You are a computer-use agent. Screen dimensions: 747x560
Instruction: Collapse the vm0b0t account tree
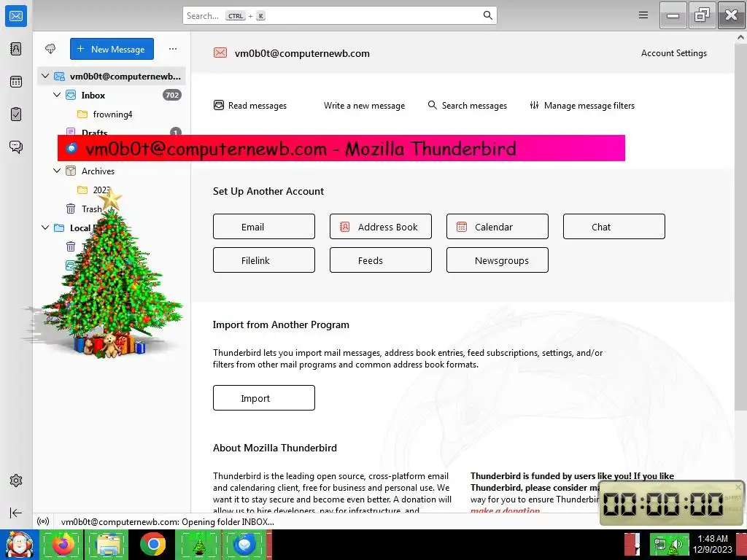[45, 76]
